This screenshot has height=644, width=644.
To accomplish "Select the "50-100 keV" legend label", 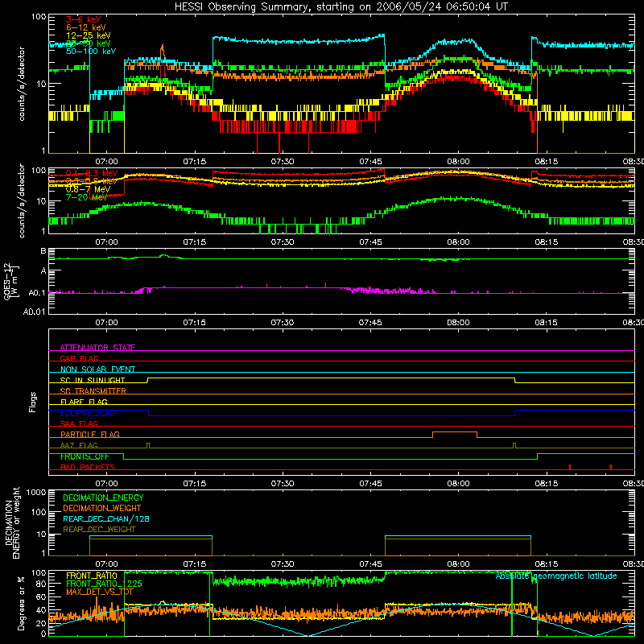I will point(91,52).
